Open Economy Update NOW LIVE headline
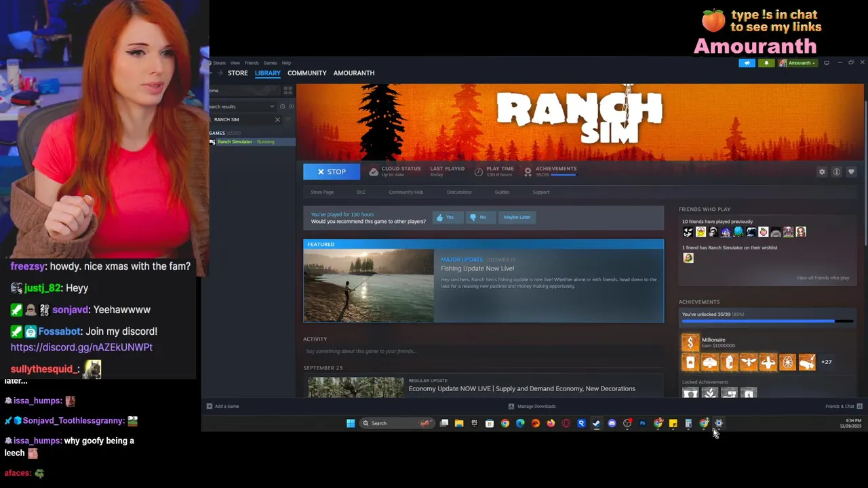Image resolution: width=868 pixels, height=488 pixels. point(522,388)
